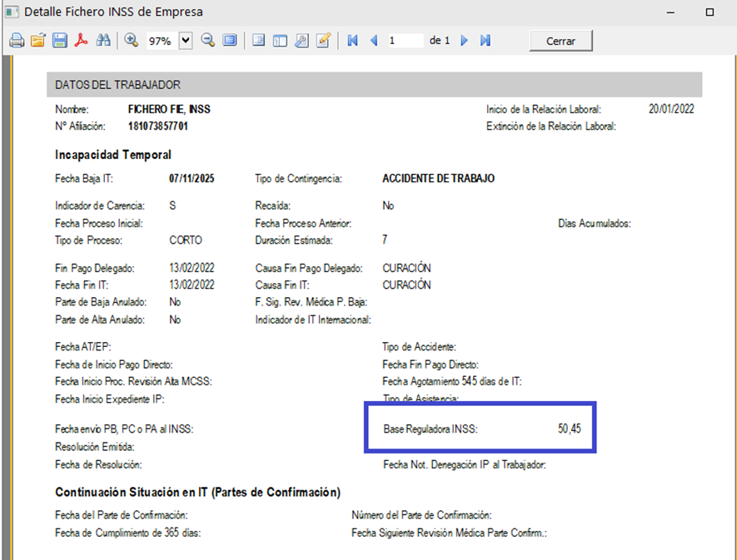Click the page number input field
Viewport: 737px width, 560px height.
click(405, 41)
